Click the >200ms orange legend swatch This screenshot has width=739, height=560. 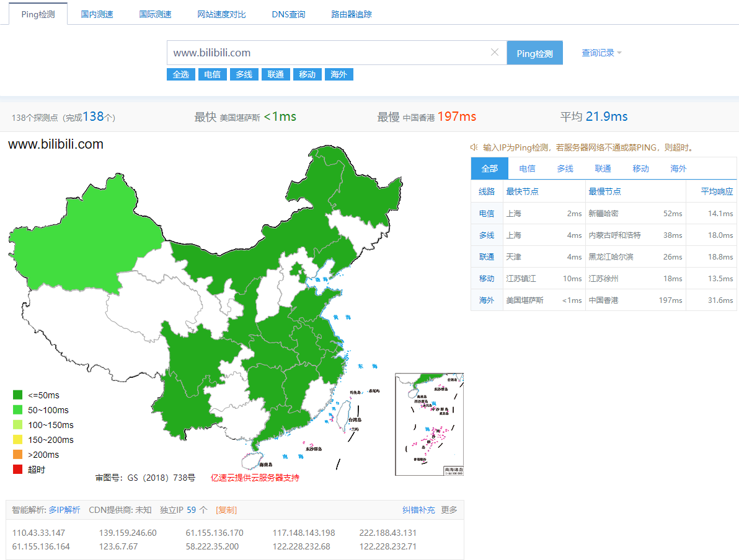click(x=17, y=454)
